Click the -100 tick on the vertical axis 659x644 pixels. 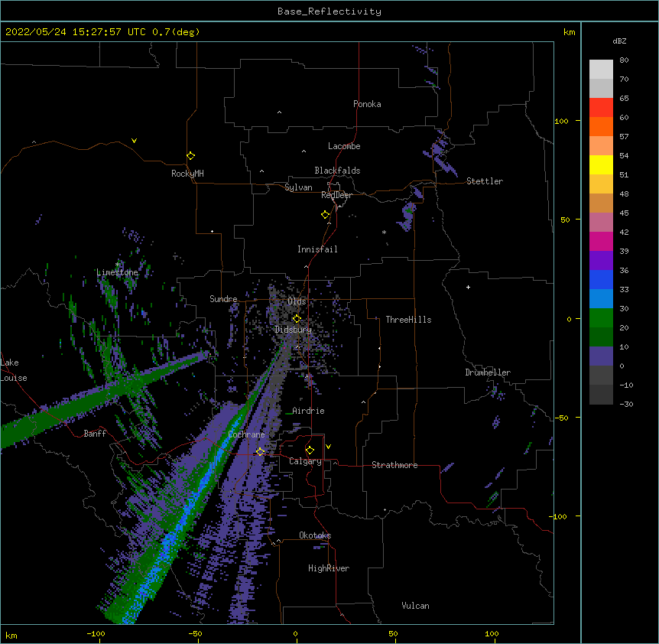click(x=558, y=516)
